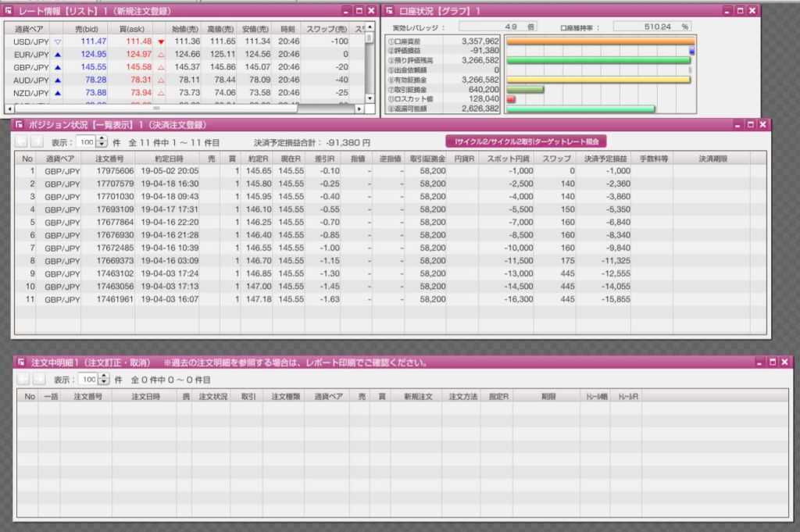The image size is (800, 532).
Task: Click the orange 口座資産 bar in graph
Action: (x=599, y=41)
